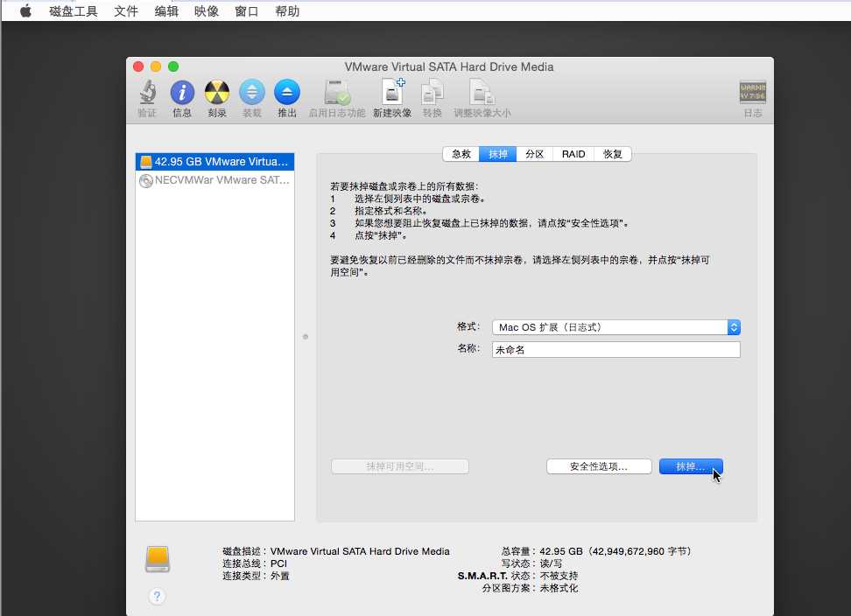Click the Verify (验证) microscope icon
This screenshot has height=616, width=851.
pyautogui.click(x=147, y=93)
